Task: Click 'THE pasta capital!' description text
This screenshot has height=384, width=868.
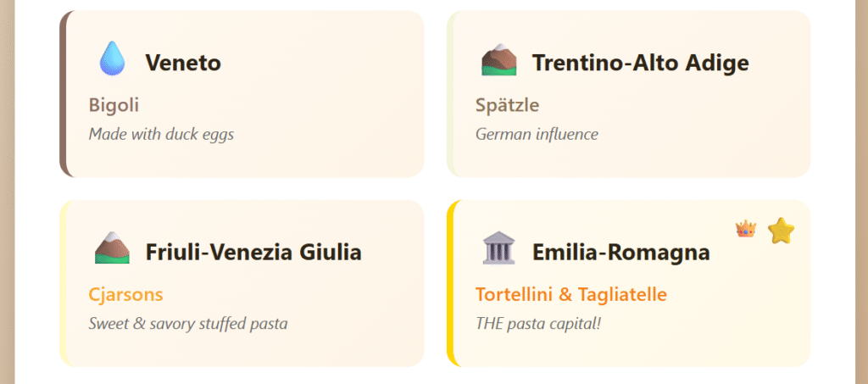Action: [x=537, y=323]
